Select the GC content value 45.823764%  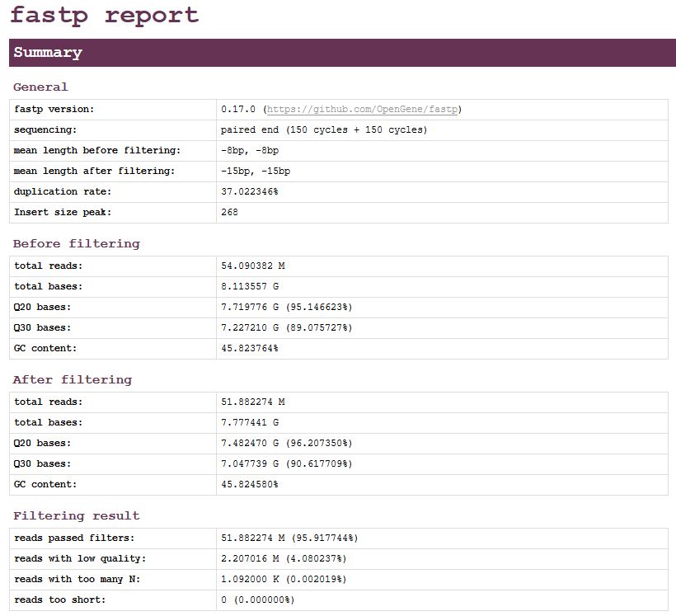click(x=249, y=348)
